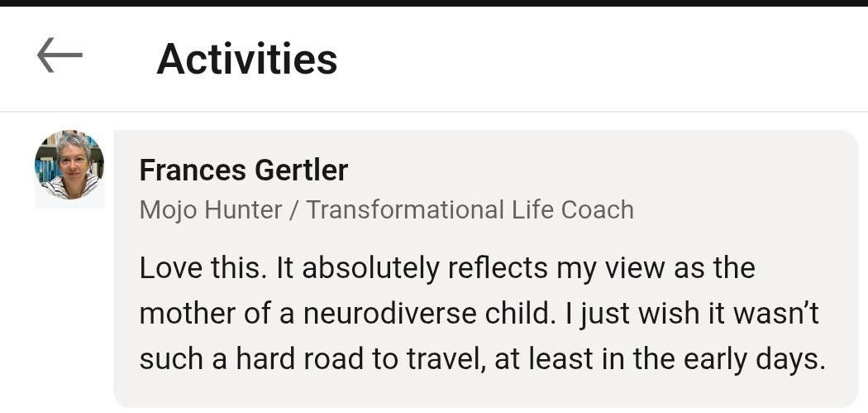The width and height of the screenshot is (868, 413).
Task: Click empty header space right of Activities
Action: point(603,60)
